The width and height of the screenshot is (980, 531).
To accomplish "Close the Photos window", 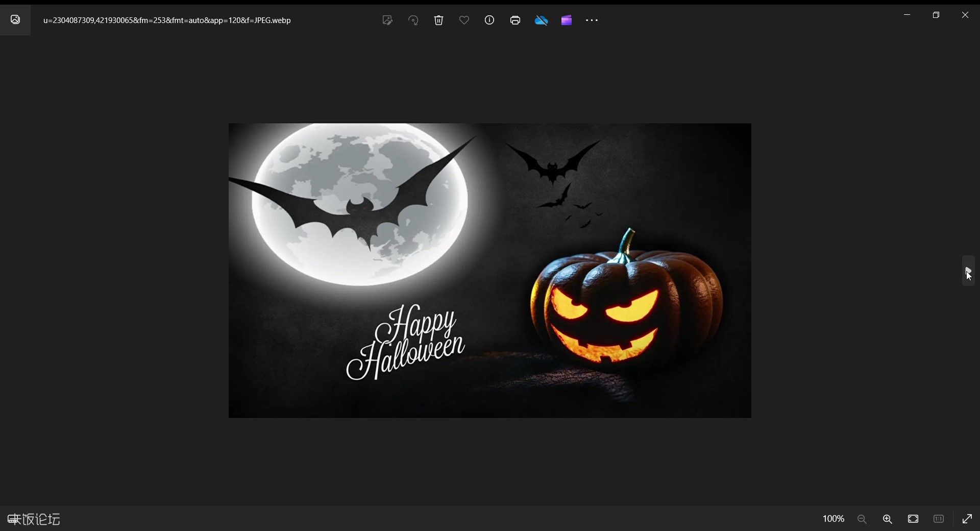I will click(965, 15).
